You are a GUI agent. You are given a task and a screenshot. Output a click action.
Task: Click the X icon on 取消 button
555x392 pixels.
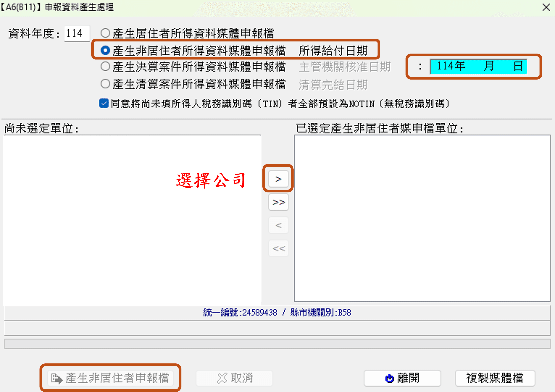point(222,378)
